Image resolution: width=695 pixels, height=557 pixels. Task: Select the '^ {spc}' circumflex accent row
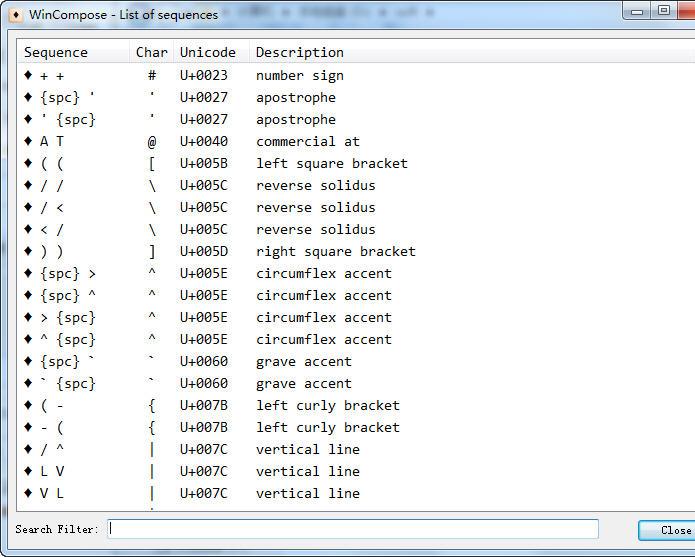356,339
